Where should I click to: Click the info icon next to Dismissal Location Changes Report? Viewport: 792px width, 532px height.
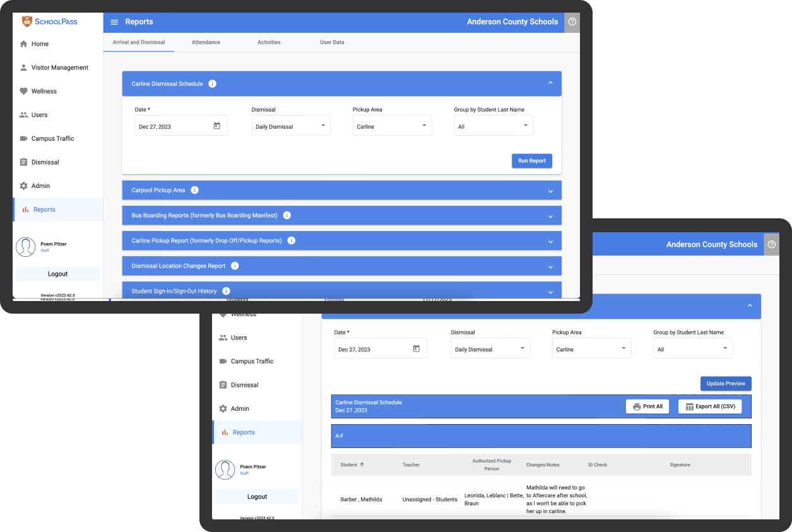(x=235, y=266)
